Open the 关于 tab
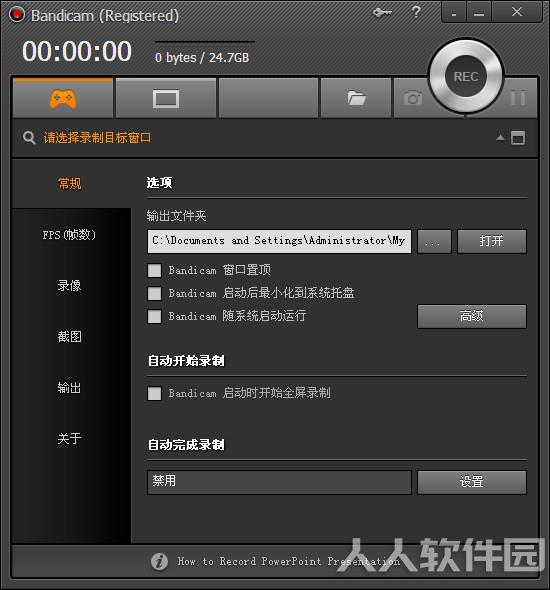Viewport: 550px width, 590px height. pyautogui.click(x=69, y=438)
